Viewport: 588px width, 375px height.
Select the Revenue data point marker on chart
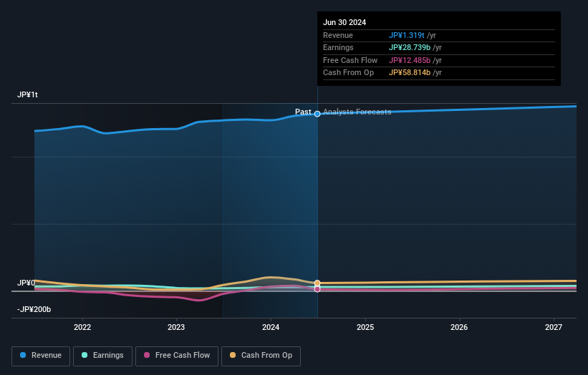pos(317,114)
